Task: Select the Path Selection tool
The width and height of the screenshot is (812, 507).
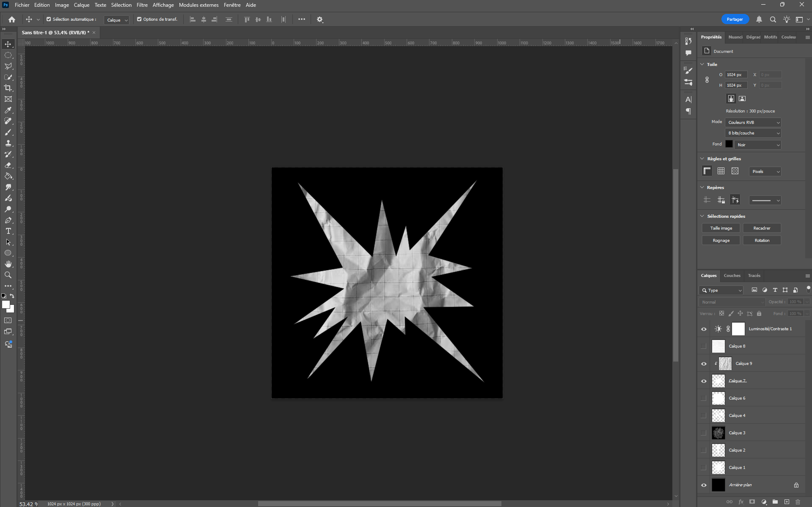Action: click(x=8, y=242)
